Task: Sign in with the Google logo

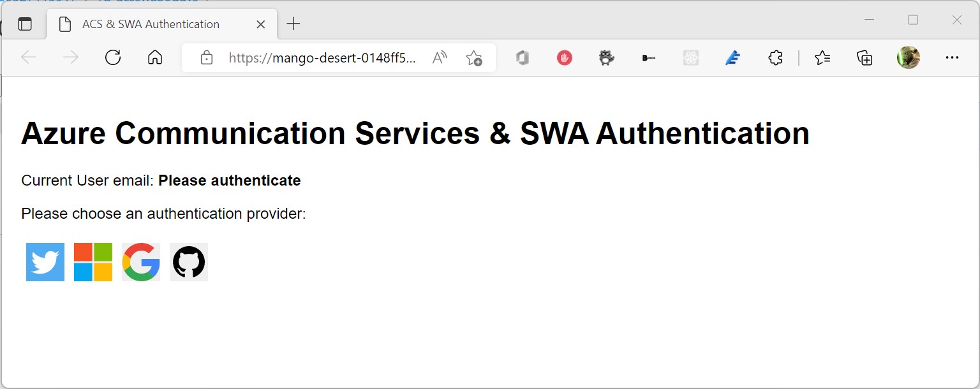Action: pos(141,262)
